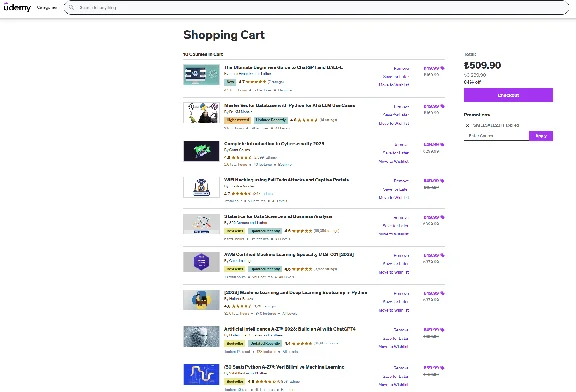Image resolution: width=576 pixels, height=392 pixels.
Task: Focus the Enter Coupon input field
Action: pyautogui.click(x=496, y=136)
